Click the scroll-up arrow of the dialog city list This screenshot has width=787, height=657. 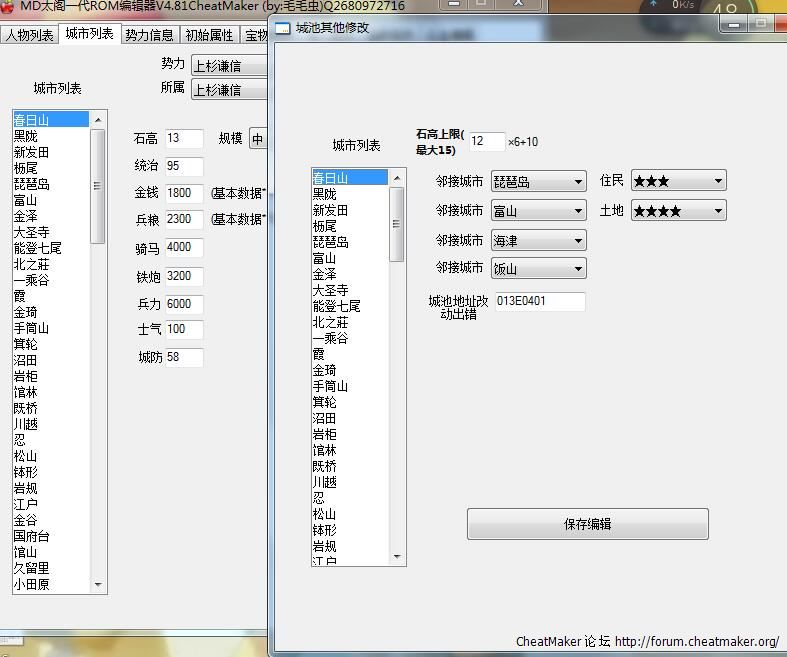[397, 178]
